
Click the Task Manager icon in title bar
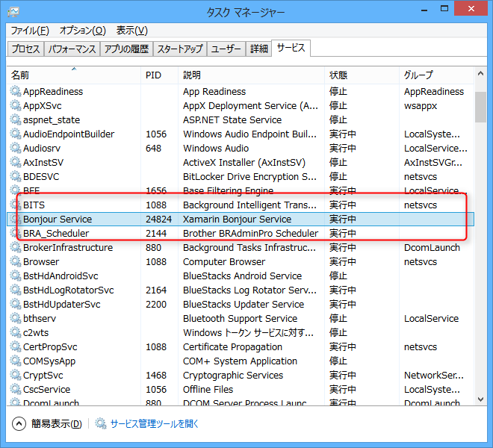pos(13,11)
